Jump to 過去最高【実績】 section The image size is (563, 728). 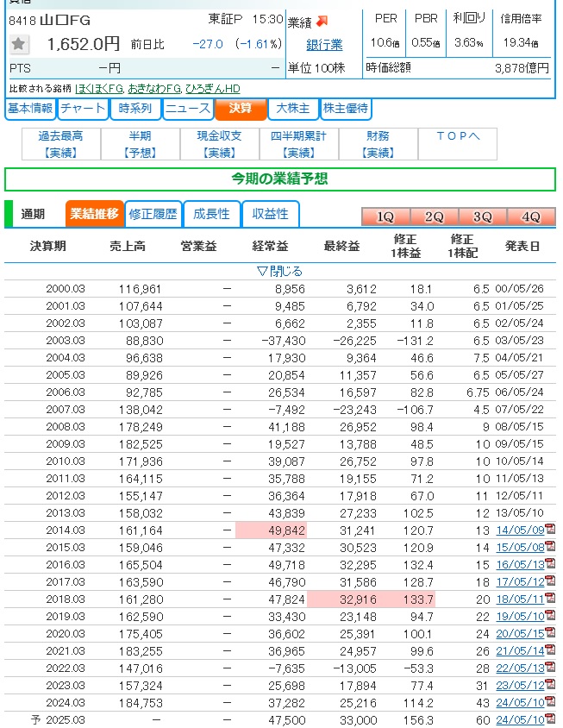(61, 144)
